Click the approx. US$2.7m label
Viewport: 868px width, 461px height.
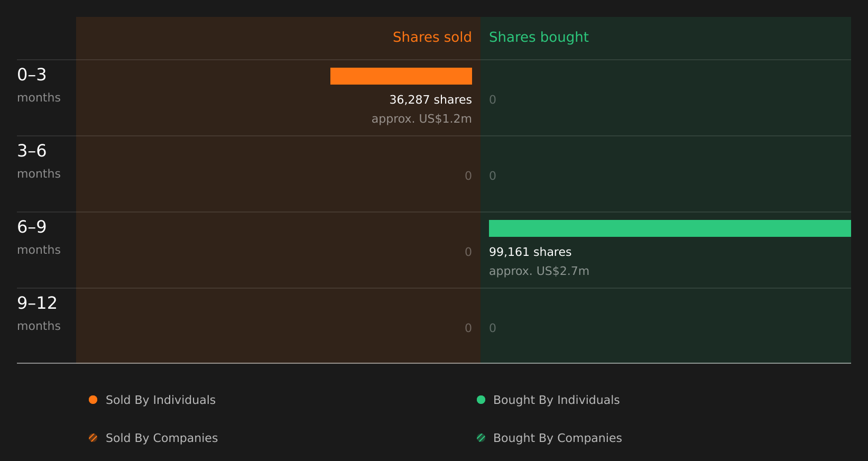(539, 271)
